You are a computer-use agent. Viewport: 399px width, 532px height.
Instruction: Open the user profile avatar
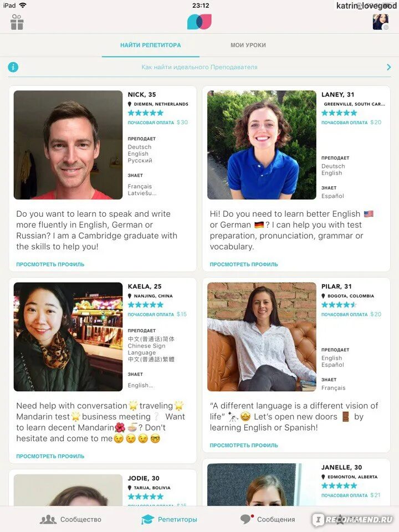click(381, 22)
